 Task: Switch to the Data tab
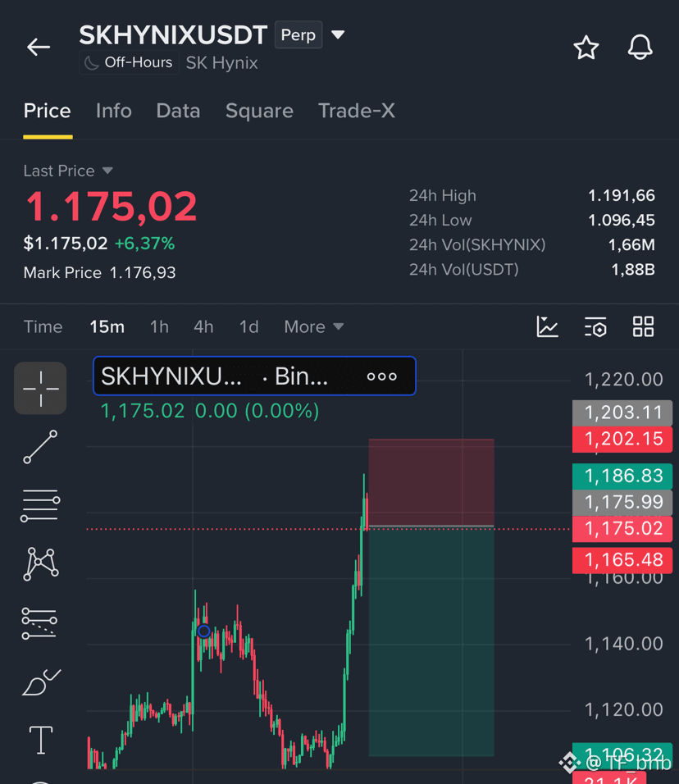tap(178, 111)
